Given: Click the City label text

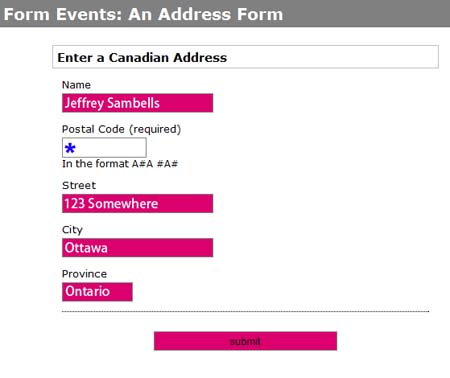Looking at the screenshot, I should coord(72,230).
